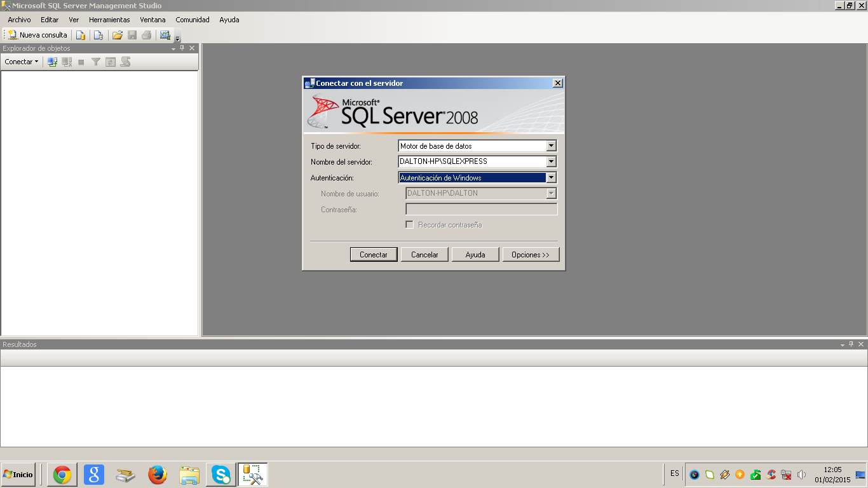868x488 pixels.
Task: Open the Activity Monitor icon
Action: pyautogui.click(x=165, y=35)
